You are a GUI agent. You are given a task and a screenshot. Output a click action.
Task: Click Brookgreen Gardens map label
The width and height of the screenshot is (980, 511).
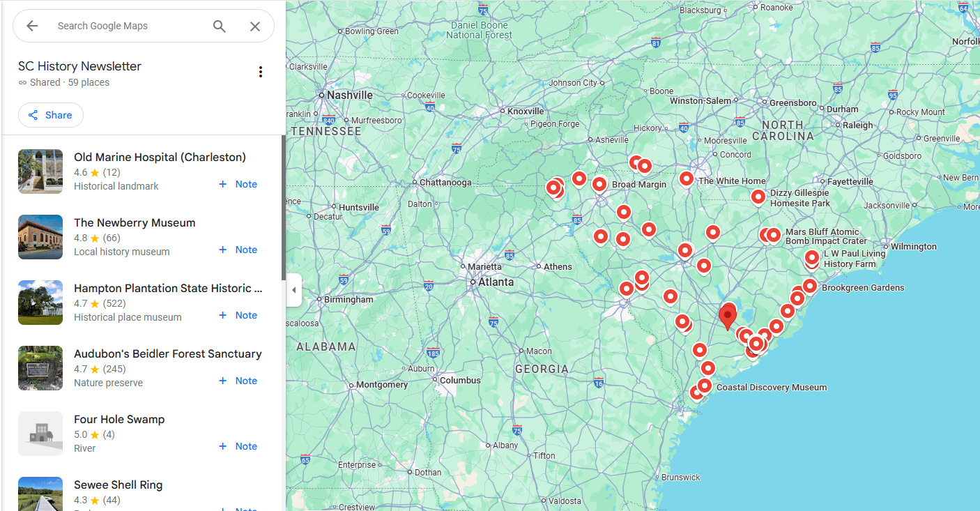click(x=863, y=288)
